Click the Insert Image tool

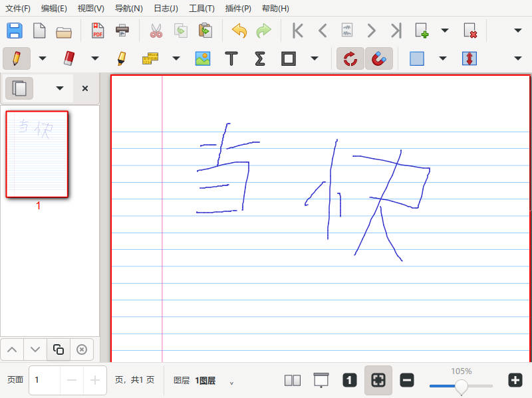click(203, 58)
